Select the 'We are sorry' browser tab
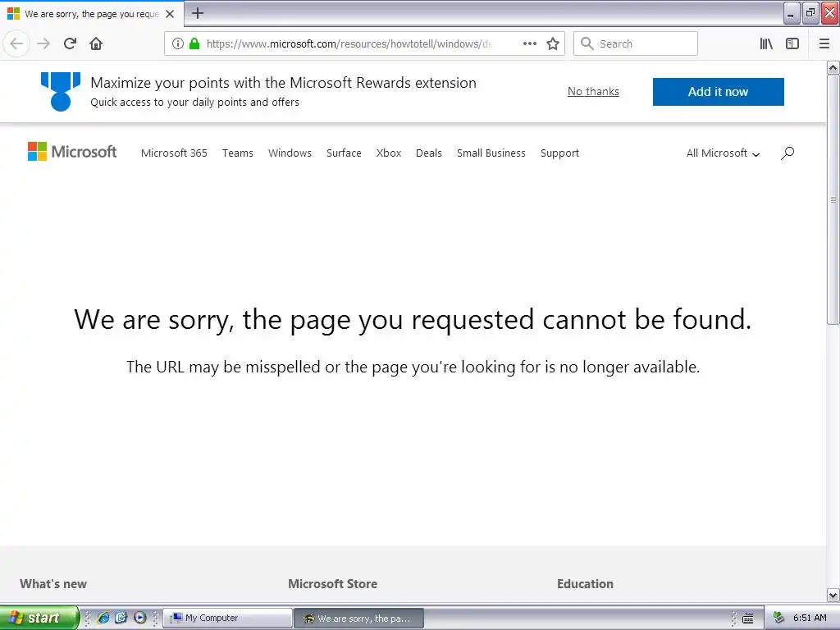This screenshot has height=630, width=840. coord(92,14)
